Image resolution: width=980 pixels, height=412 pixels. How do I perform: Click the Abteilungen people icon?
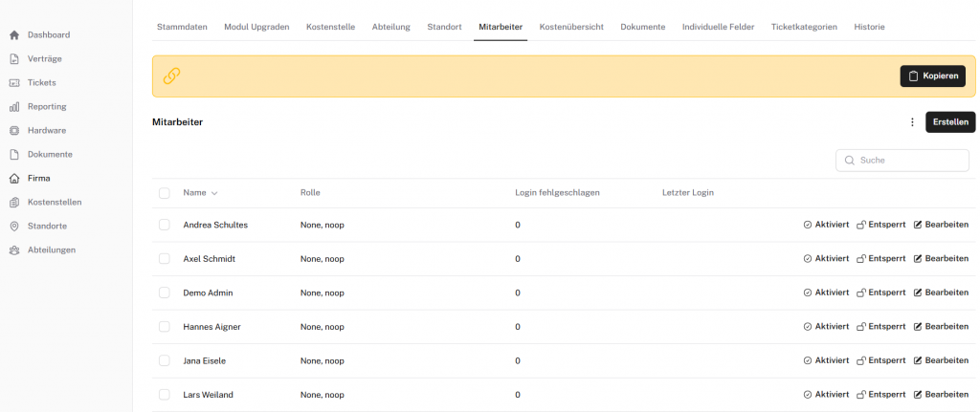[x=14, y=250]
